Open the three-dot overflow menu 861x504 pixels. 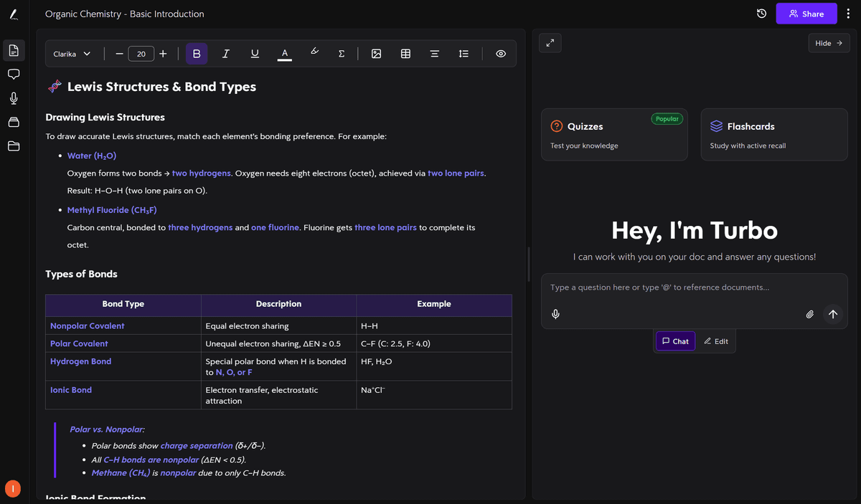(x=847, y=13)
